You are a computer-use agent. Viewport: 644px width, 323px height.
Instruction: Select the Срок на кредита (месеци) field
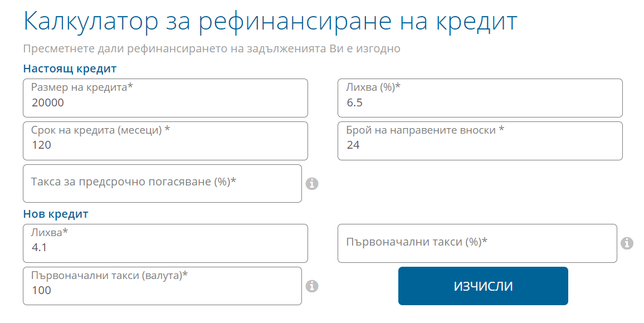[x=165, y=141]
